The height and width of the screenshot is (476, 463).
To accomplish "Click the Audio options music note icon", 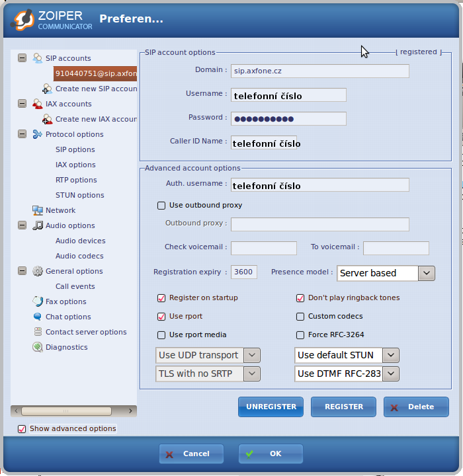I will (x=37, y=225).
